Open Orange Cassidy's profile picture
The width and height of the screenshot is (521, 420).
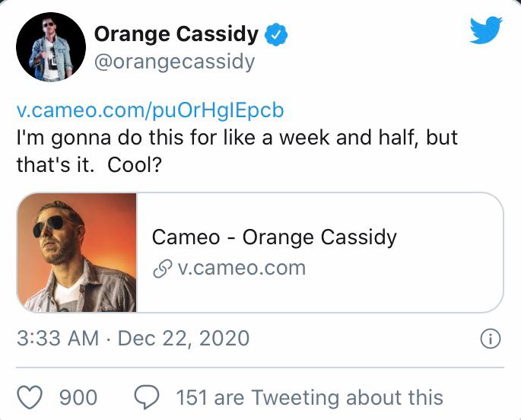point(51,46)
